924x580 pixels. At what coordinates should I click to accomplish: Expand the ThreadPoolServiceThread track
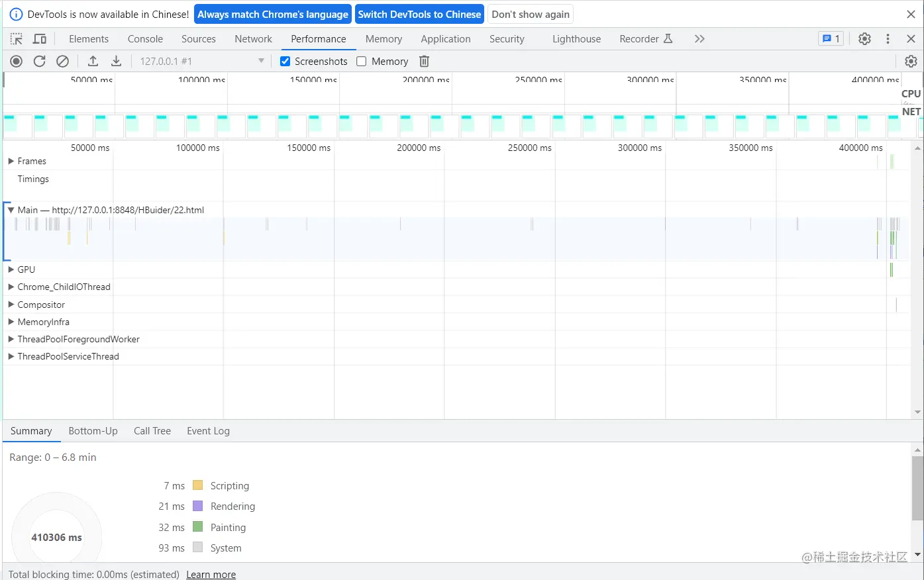tap(11, 356)
